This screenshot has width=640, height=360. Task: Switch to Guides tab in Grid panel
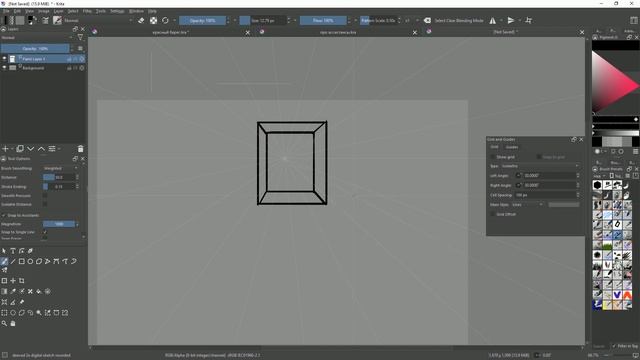pyautogui.click(x=512, y=147)
